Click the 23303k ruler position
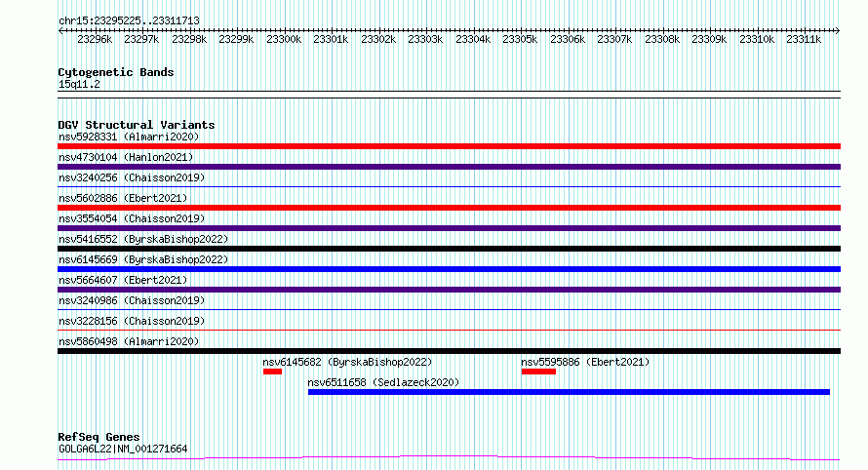 (x=425, y=39)
